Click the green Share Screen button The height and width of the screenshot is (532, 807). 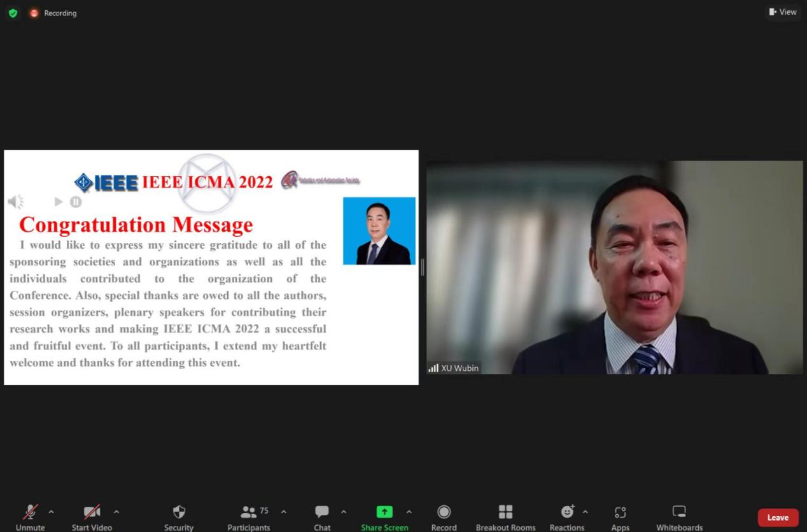point(384,517)
